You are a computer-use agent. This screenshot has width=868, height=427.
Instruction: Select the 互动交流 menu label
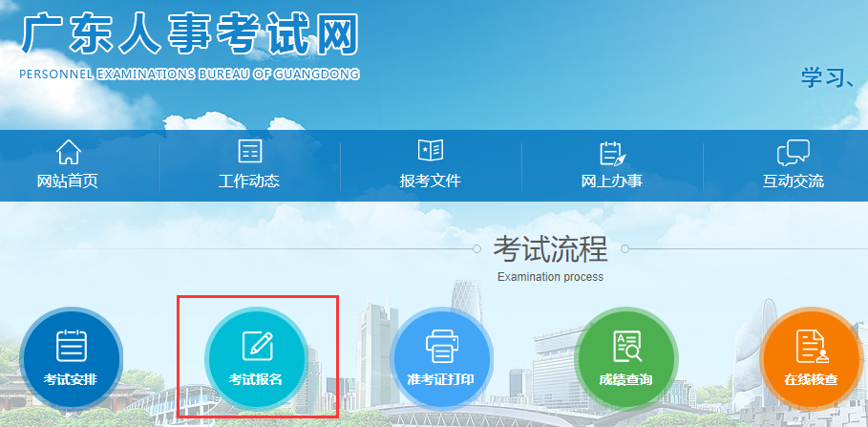(x=793, y=181)
